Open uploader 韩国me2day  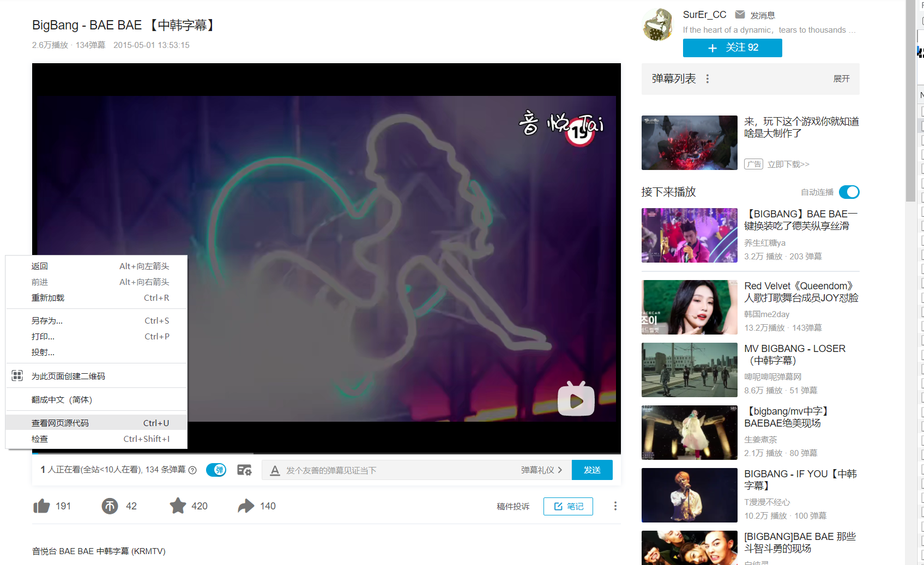click(x=766, y=314)
